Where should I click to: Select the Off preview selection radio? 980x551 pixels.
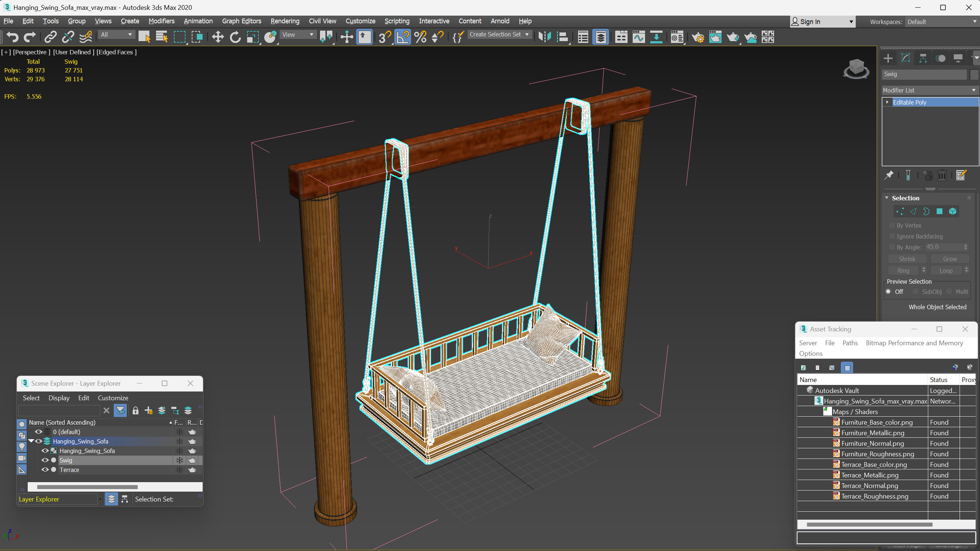coord(888,292)
